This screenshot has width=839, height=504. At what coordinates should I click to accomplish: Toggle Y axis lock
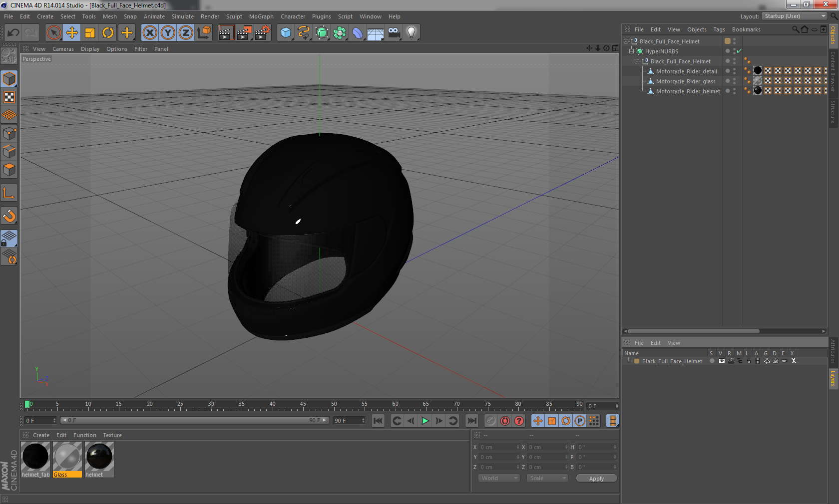[168, 33]
